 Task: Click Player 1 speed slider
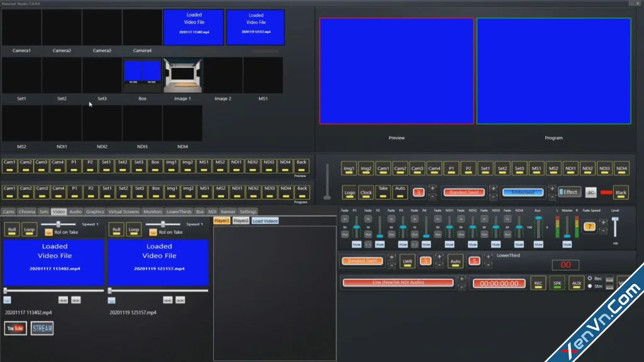[x=58, y=224]
